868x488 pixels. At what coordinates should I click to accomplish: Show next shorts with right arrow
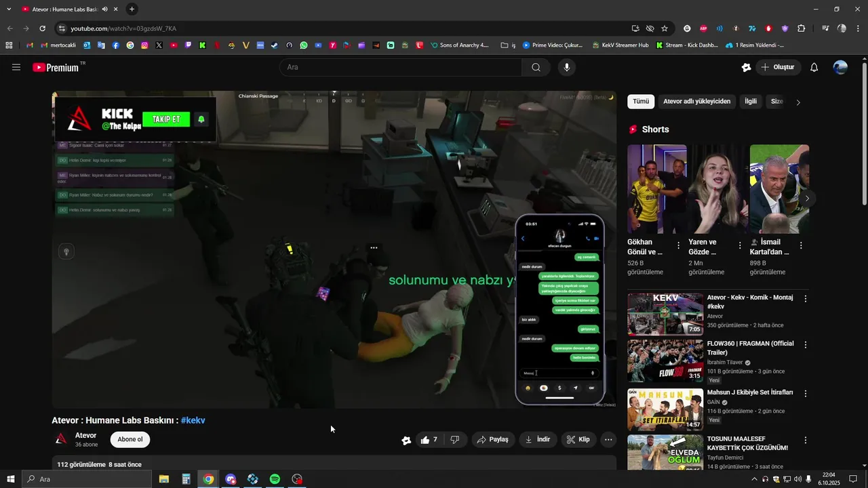click(807, 199)
